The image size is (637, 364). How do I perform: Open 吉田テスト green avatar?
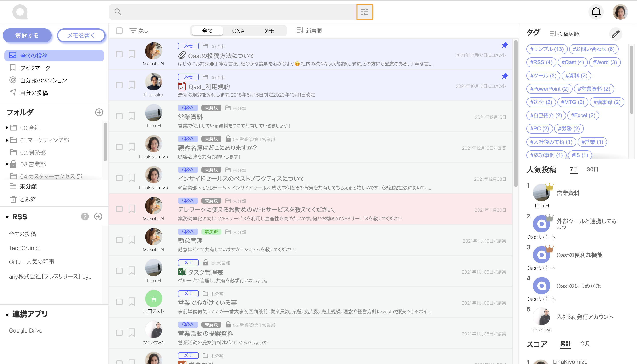pyautogui.click(x=153, y=299)
